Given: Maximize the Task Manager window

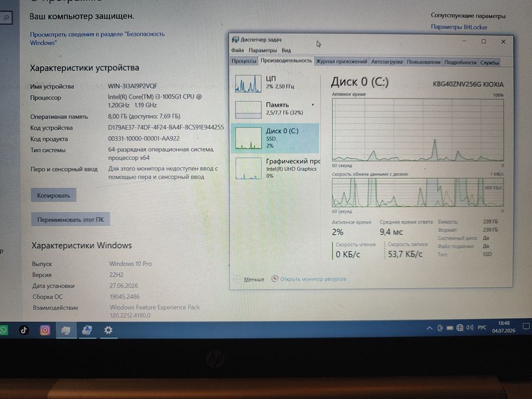Looking at the screenshot, I should point(484,42).
